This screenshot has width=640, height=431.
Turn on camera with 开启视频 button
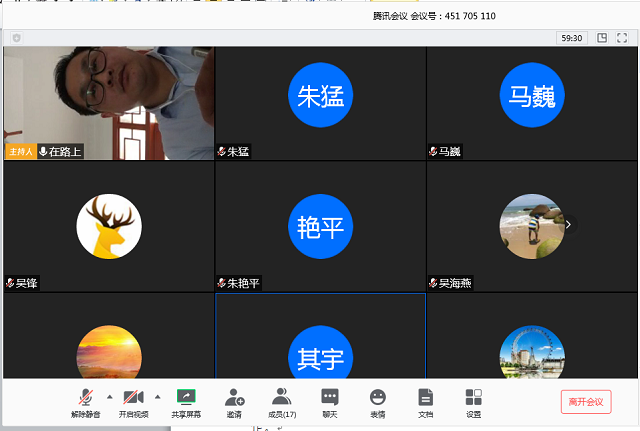(x=133, y=402)
